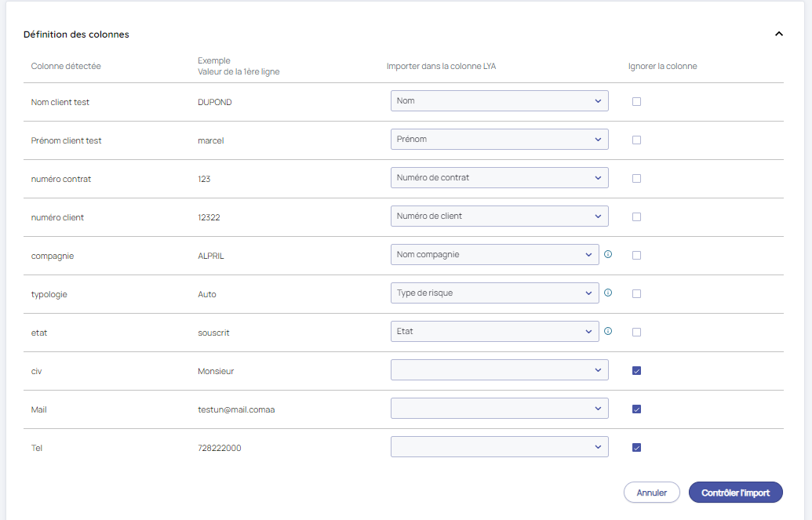Uncheck the ignore checkbox for civ row
812x520 pixels.
(636, 370)
